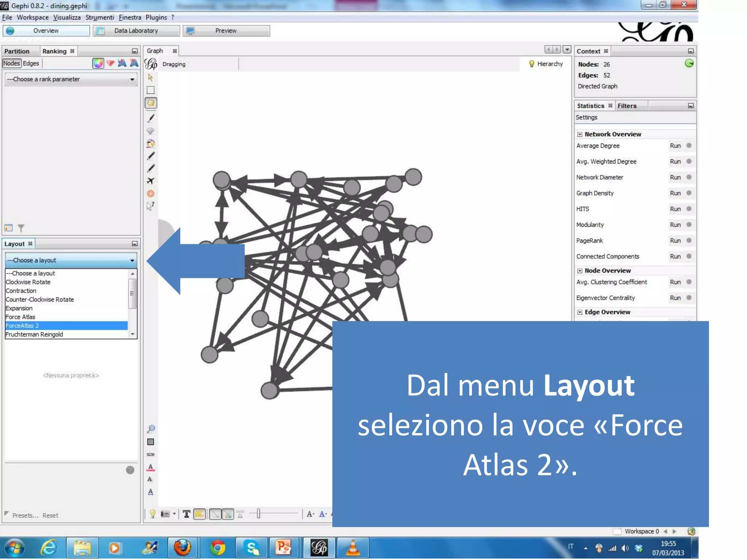The height and width of the screenshot is (560, 747).
Task: Open the Graph tab list dropdown arrow
Action: pyautogui.click(x=567, y=50)
